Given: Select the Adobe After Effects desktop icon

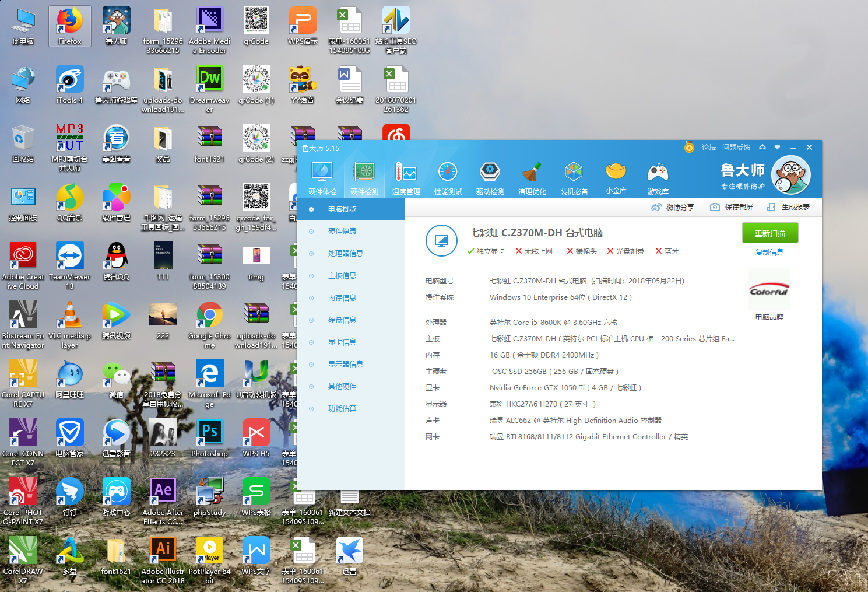Looking at the screenshot, I should (163, 502).
